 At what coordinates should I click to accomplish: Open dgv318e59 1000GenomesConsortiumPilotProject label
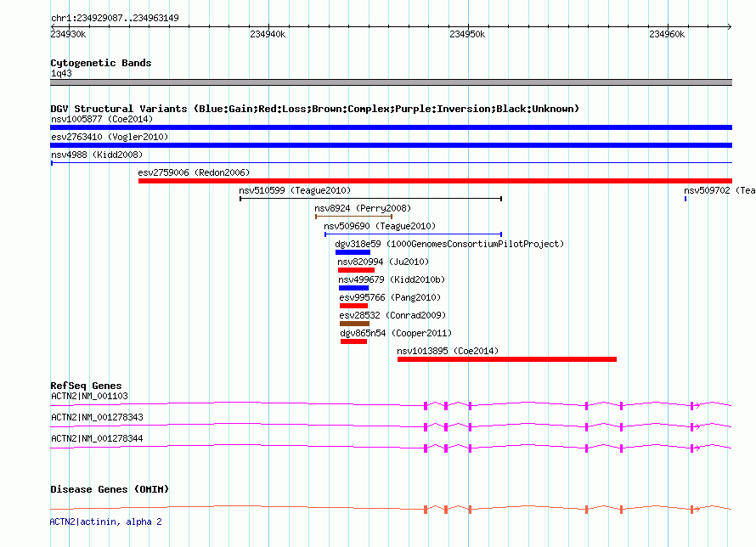(x=449, y=244)
